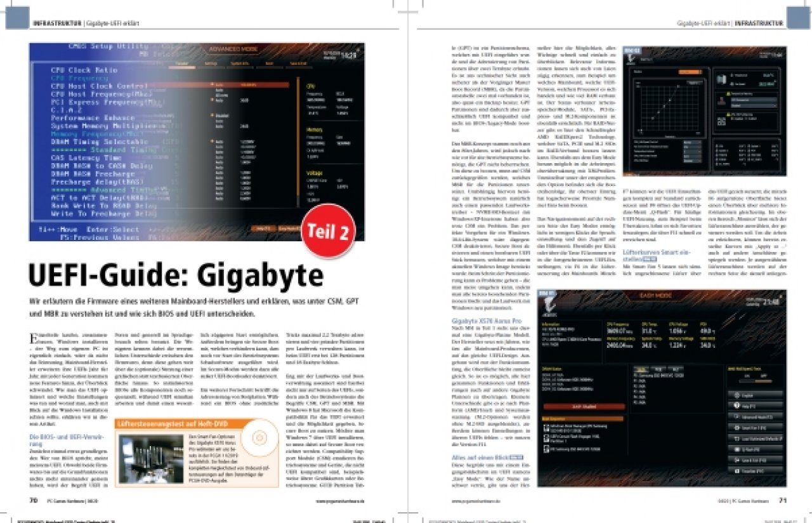
Task: Click the Apply to button above fan graph
Action: (x=695, y=83)
